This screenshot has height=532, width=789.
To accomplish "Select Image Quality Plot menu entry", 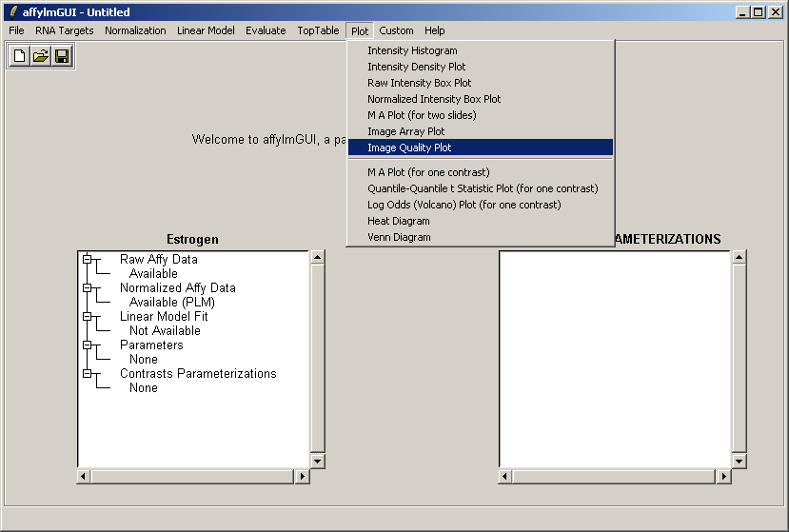I will click(409, 148).
